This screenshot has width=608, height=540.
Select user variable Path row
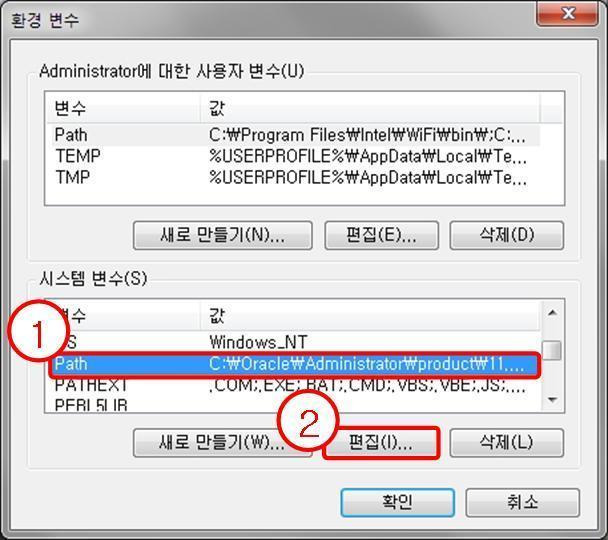296,135
